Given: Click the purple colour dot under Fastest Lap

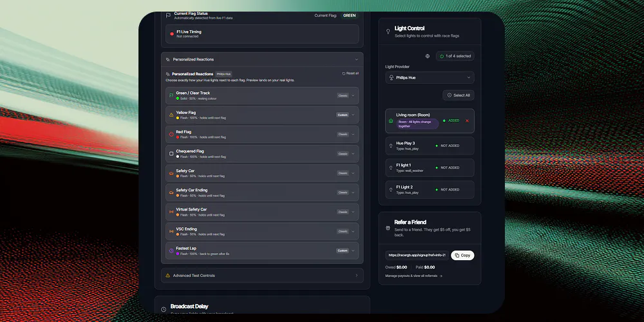Looking at the screenshot, I should (178, 254).
